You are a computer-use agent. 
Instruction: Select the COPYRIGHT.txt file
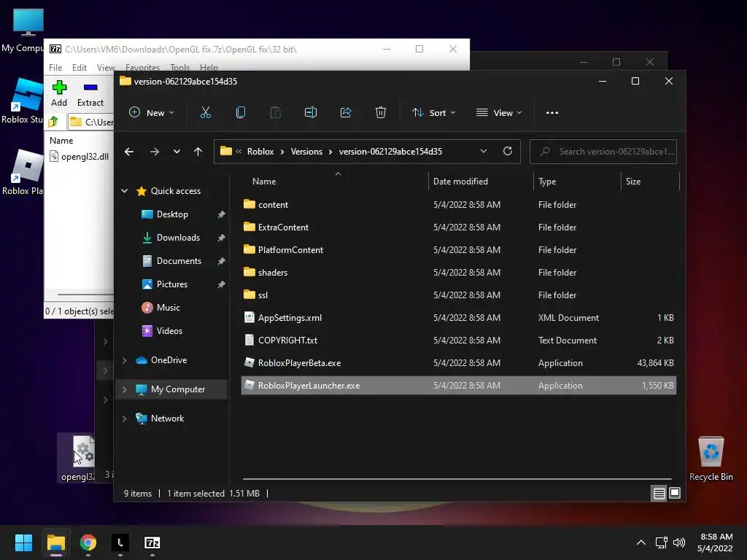(x=459, y=341)
